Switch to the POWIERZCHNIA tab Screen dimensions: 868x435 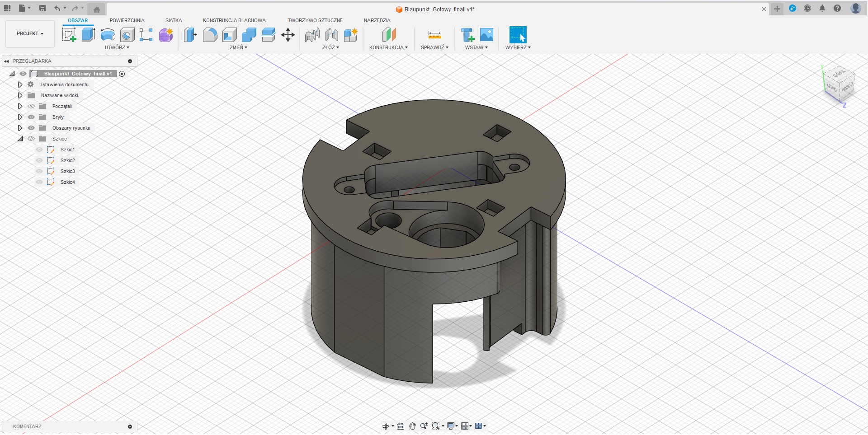tap(127, 20)
